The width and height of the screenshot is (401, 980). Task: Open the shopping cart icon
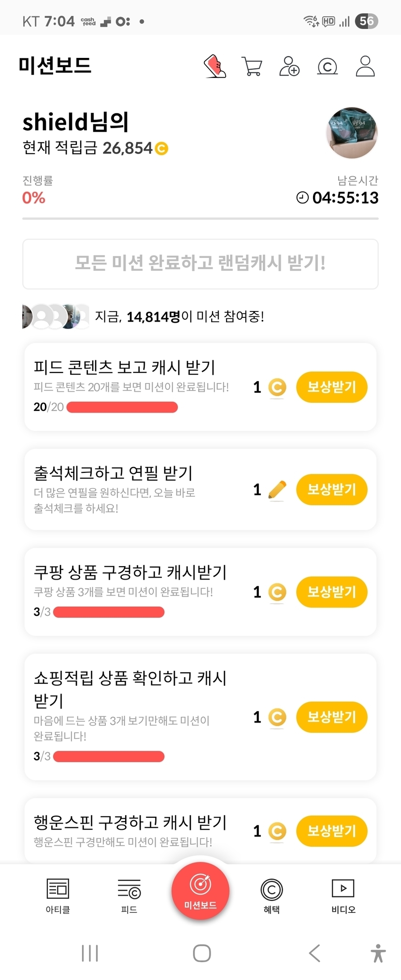coord(252,66)
